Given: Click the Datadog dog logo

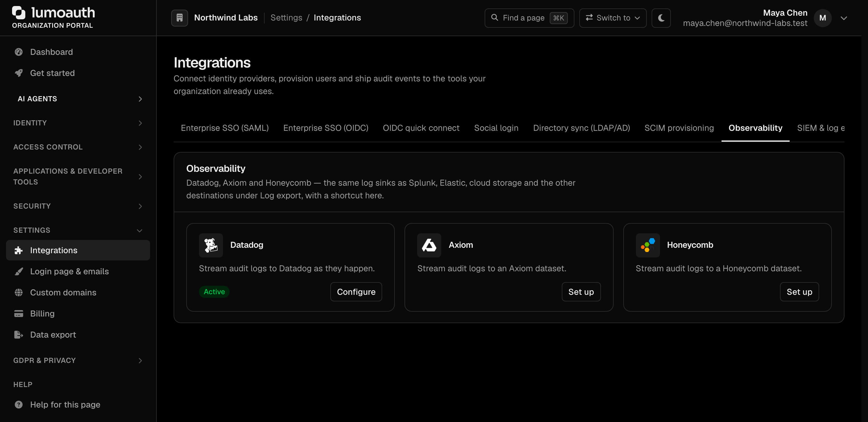Looking at the screenshot, I should coord(211,245).
